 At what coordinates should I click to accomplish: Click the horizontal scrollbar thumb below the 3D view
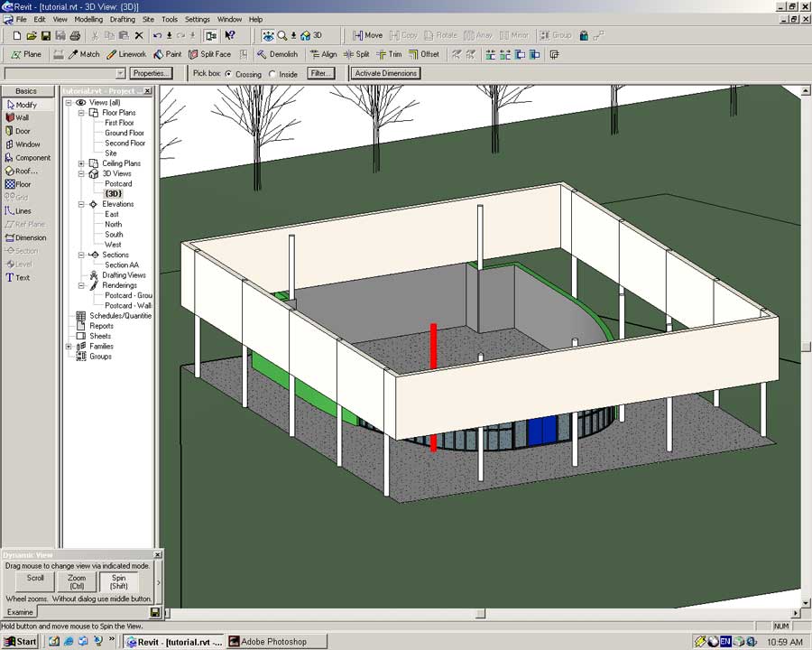click(x=481, y=614)
